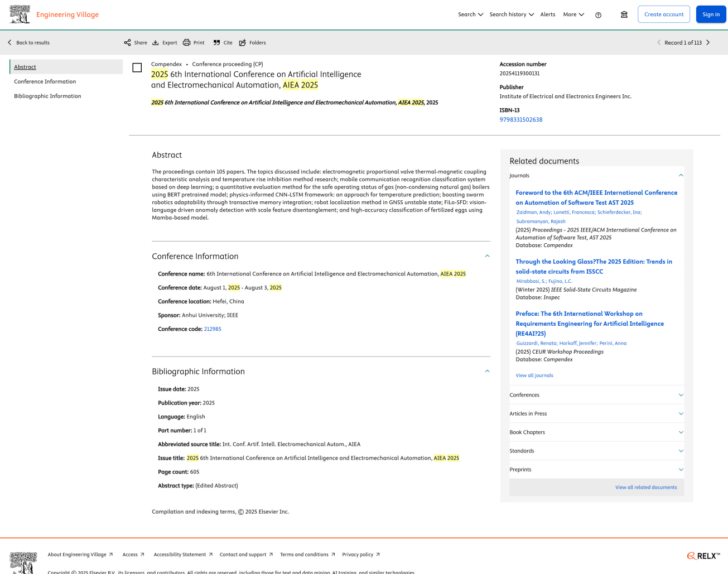The height and width of the screenshot is (574, 728).
Task: Open conference code 212985 link
Action: (x=213, y=329)
